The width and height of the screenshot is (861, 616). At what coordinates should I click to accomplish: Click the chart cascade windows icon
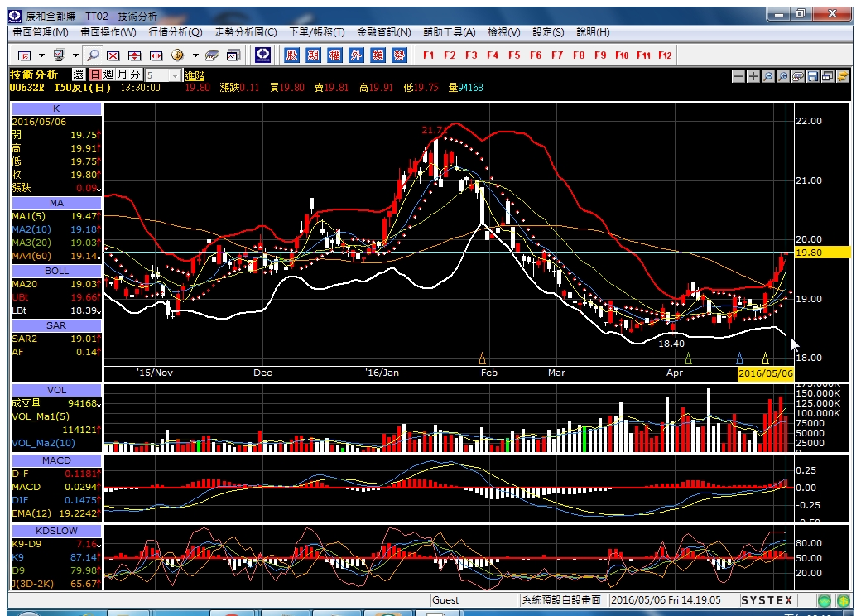click(x=828, y=76)
